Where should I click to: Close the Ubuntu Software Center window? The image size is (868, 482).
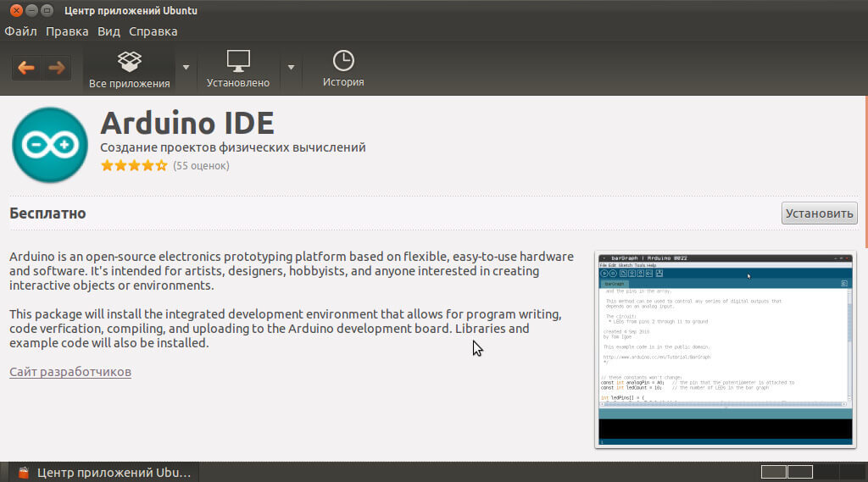[16, 10]
